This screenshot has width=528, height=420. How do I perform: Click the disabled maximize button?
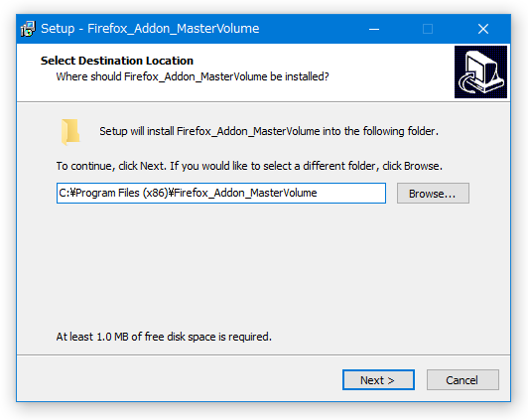click(x=428, y=29)
